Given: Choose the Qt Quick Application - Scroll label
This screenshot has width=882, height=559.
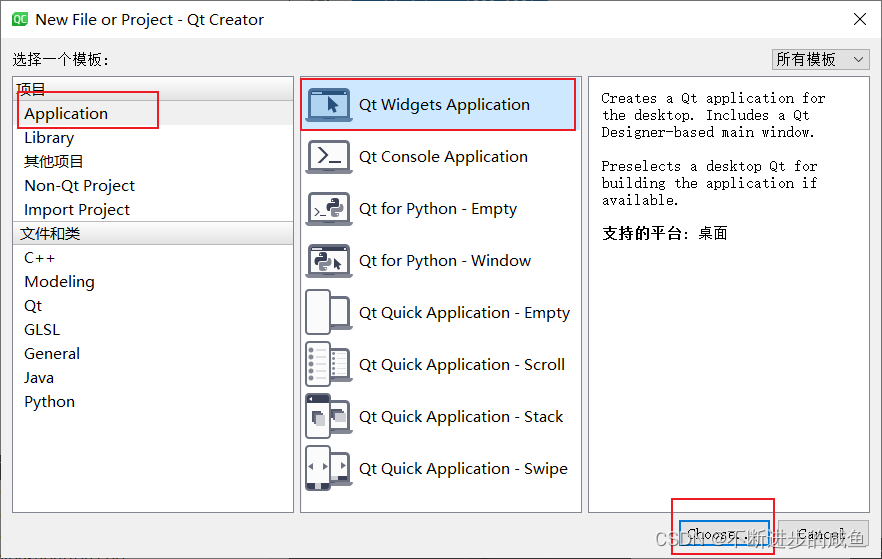Looking at the screenshot, I should 462,364.
